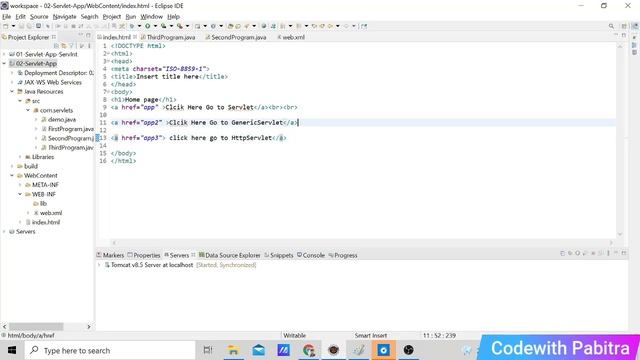Viewport: 640px width, 360px height.
Task: Collapse the WebContent folder
Action: click(12, 176)
